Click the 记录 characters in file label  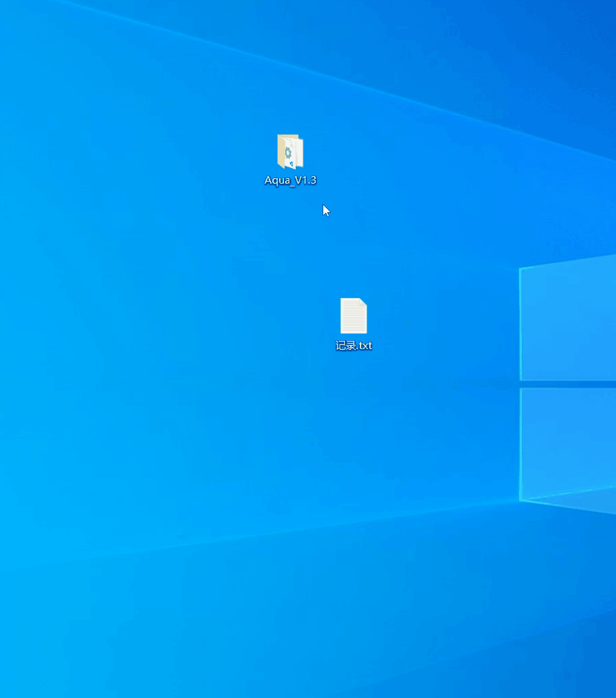click(346, 346)
